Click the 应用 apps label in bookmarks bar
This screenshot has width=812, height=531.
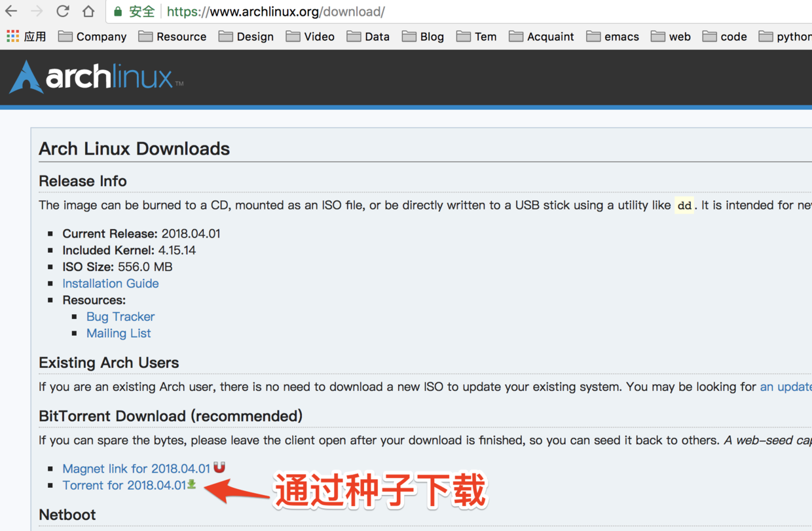[x=35, y=37]
